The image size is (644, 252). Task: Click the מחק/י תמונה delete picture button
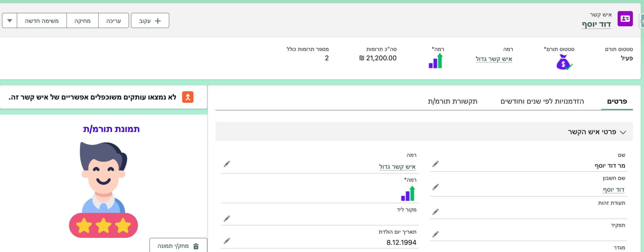point(178,246)
